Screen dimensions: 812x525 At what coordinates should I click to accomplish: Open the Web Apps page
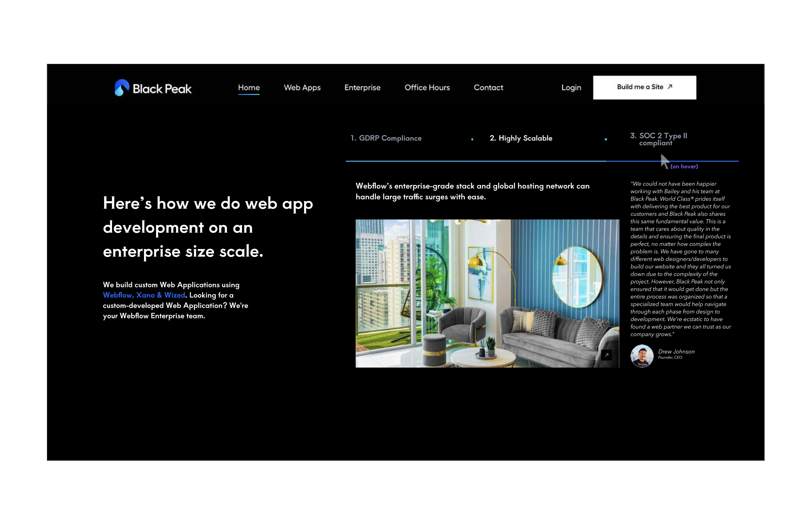click(302, 88)
